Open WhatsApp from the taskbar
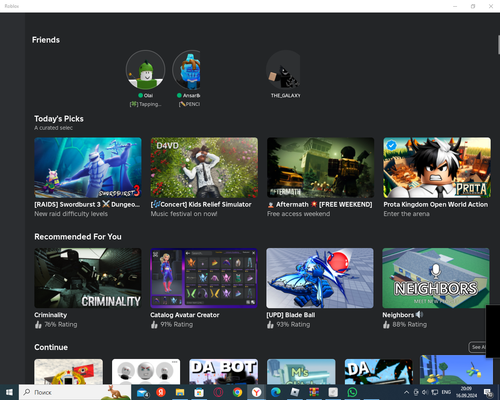 (x=352, y=392)
